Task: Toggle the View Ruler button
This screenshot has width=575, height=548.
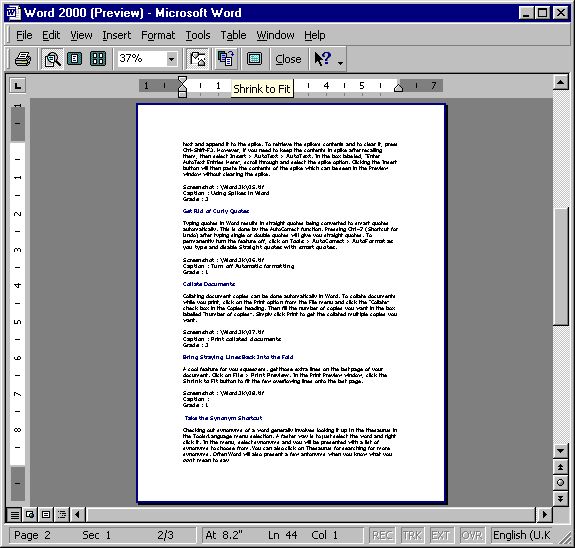Action: pos(197,59)
